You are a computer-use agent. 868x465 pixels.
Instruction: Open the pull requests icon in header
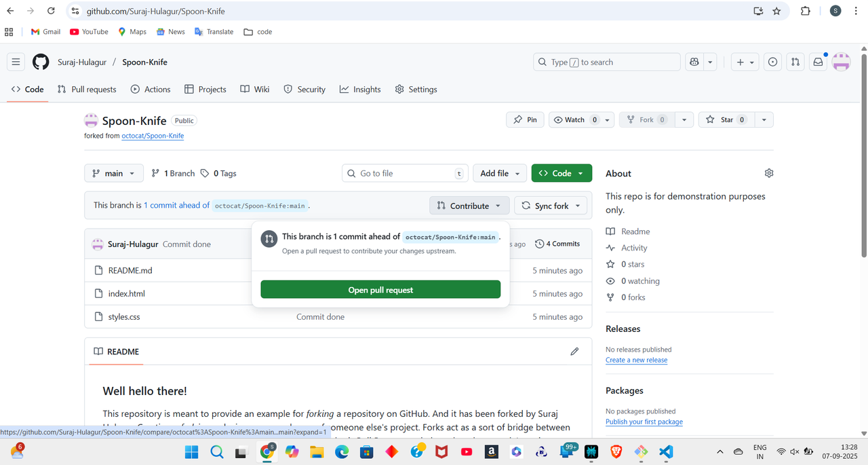coord(795,62)
